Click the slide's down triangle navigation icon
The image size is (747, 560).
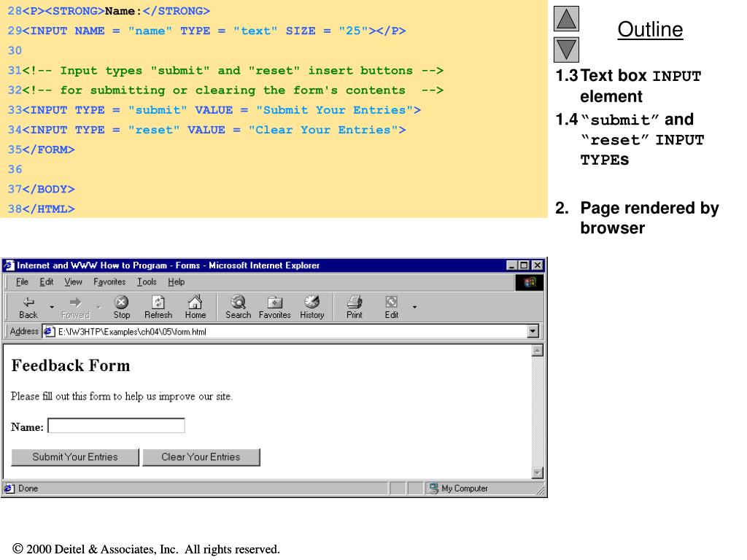(x=566, y=50)
